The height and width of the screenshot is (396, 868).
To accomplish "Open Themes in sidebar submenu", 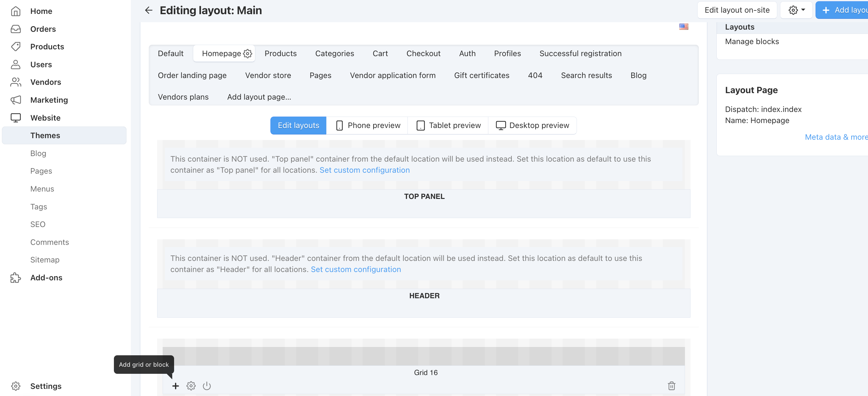I will (64, 135).
